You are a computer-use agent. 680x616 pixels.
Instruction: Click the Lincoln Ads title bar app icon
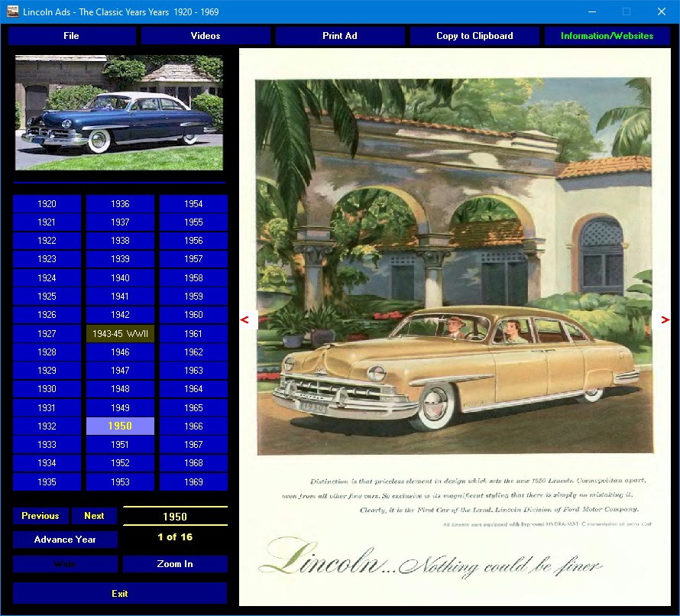(12, 11)
